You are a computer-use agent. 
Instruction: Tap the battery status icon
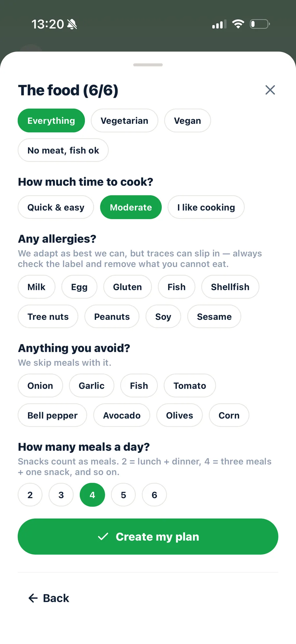coord(260,24)
